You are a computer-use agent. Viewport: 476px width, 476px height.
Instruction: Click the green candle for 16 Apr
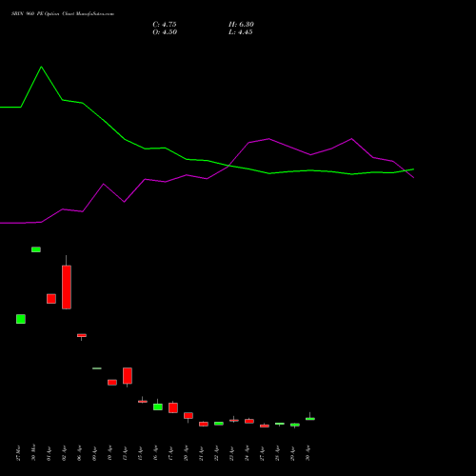coord(158,407)
